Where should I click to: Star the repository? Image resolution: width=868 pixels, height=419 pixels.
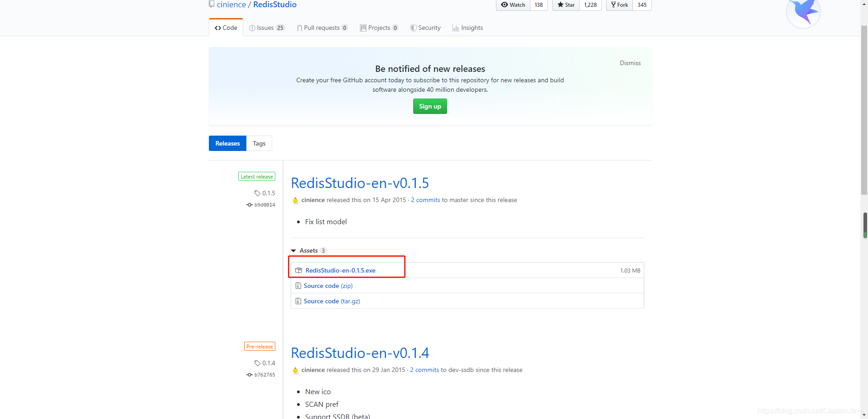click(566, 5)
